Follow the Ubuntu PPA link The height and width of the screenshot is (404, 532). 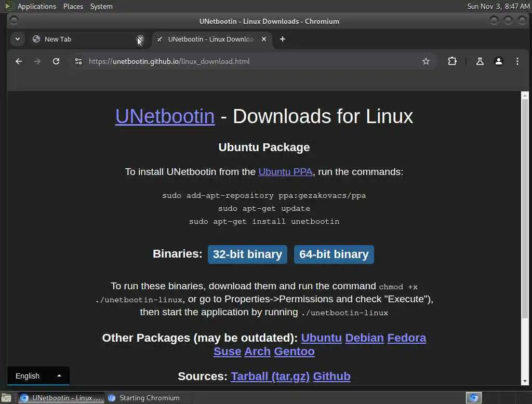click(285, 172)
